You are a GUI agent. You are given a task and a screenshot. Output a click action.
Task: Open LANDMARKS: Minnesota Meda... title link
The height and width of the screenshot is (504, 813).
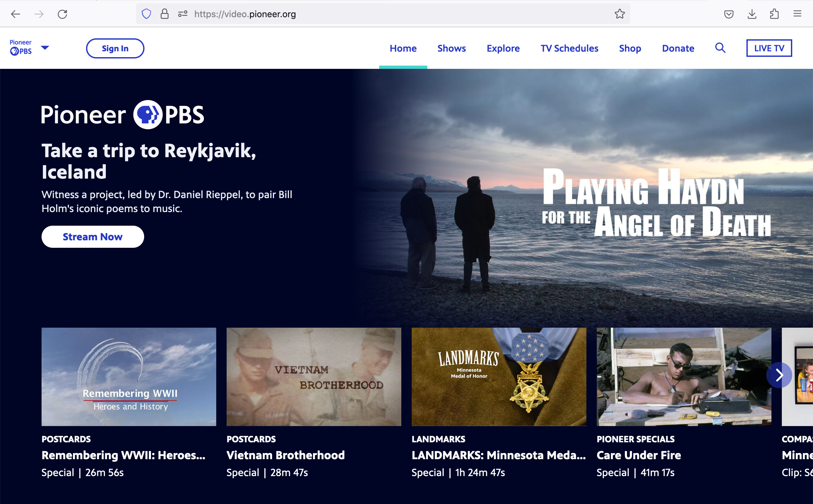click(498, 455)
